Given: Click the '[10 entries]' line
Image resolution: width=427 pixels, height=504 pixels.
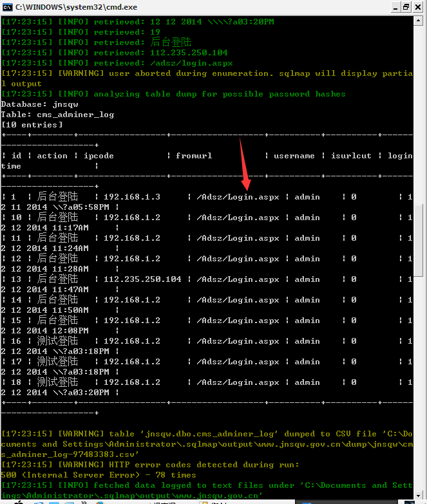Looking at the screenshot, I should coord(32,125).
